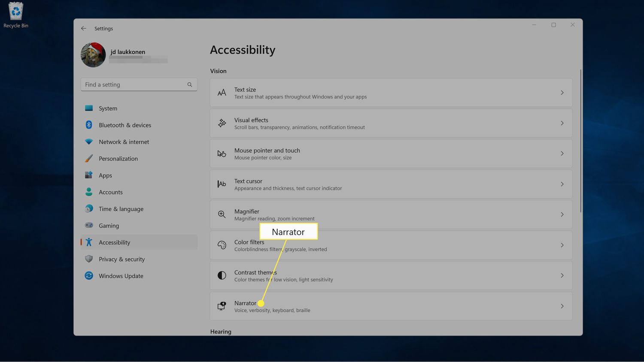The width and height of the screenshot is (644, 362).
Task: Click the Network wifi icon
Action: click(89, 142)
